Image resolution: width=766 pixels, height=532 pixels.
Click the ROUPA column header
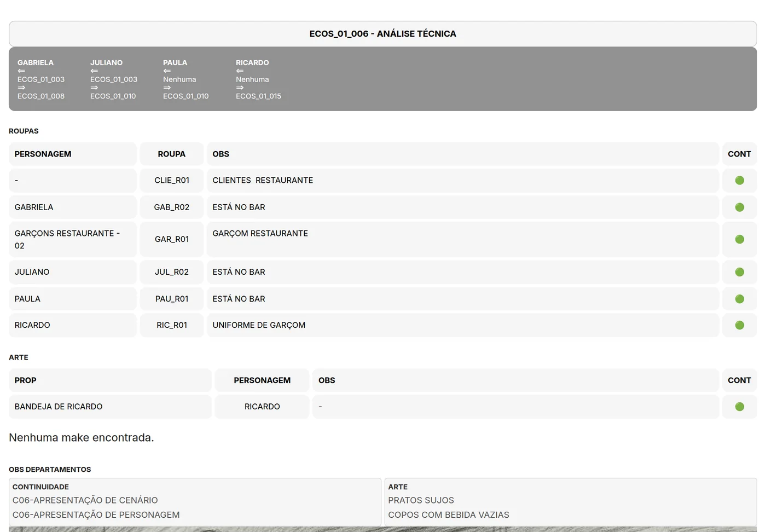click(172, 154)
